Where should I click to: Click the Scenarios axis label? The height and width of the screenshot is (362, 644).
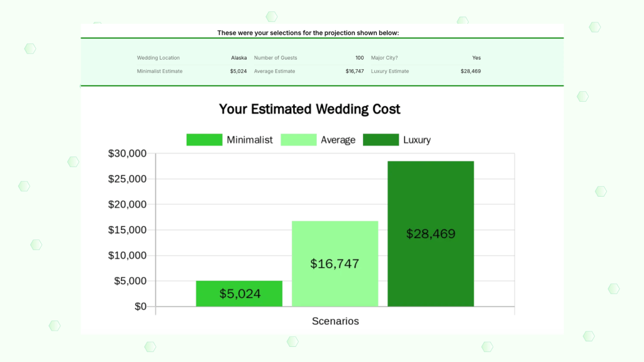pyautogui.click(x=335, y=321)
